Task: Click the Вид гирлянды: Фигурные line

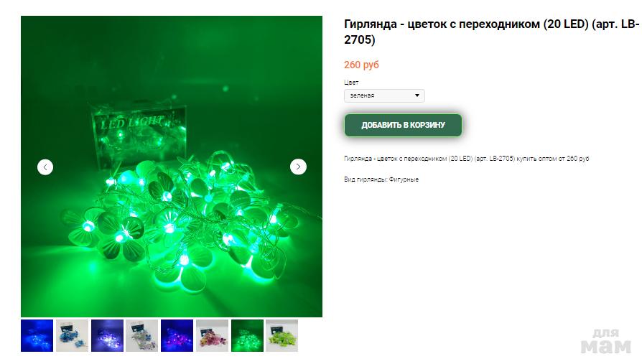Action: coord(381,179)
